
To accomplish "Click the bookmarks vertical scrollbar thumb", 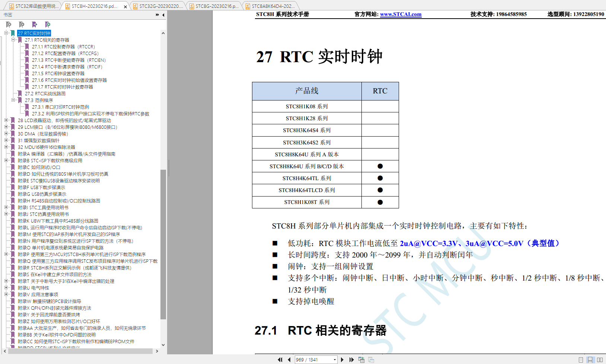I will click(163, 245).
